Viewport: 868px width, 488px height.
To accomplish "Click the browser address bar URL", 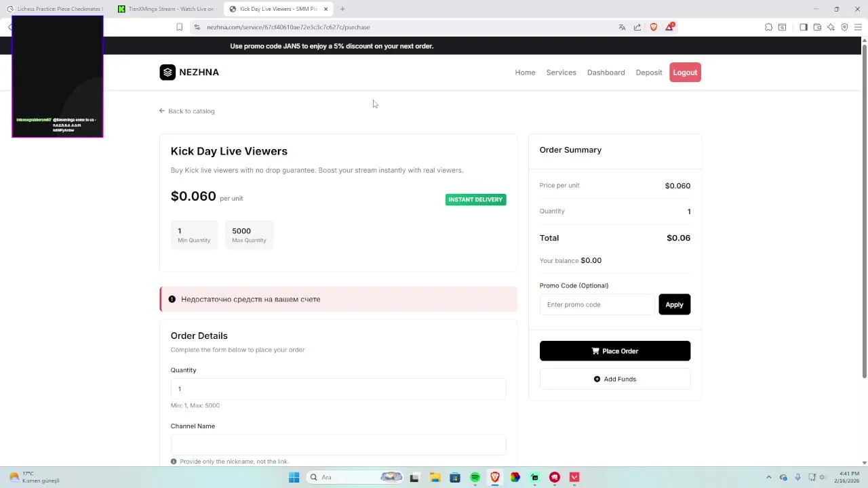I will pyautogui.click(x=288, y=27).
